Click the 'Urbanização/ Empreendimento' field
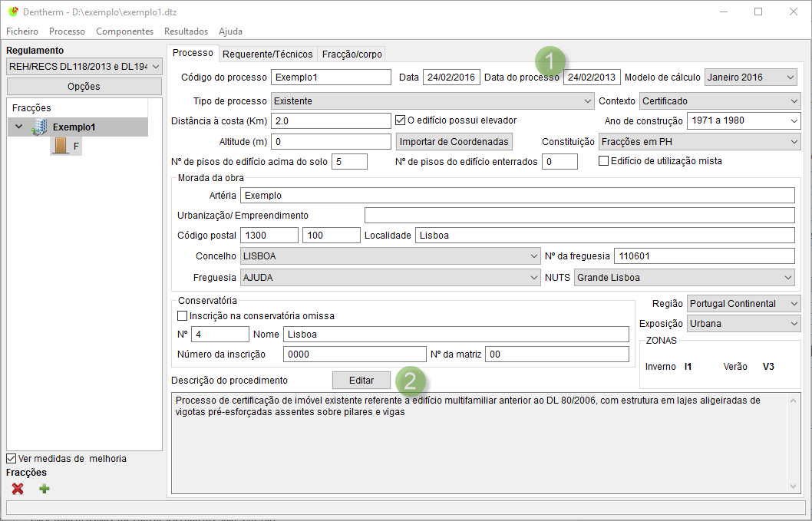Screen dimensions: 812x521 pos(580,215)
